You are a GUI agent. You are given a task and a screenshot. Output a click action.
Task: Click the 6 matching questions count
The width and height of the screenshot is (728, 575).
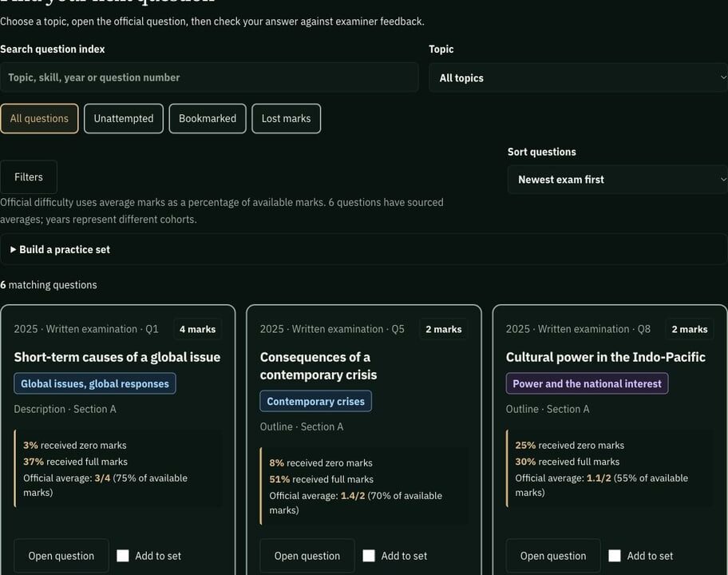point(49,285)
